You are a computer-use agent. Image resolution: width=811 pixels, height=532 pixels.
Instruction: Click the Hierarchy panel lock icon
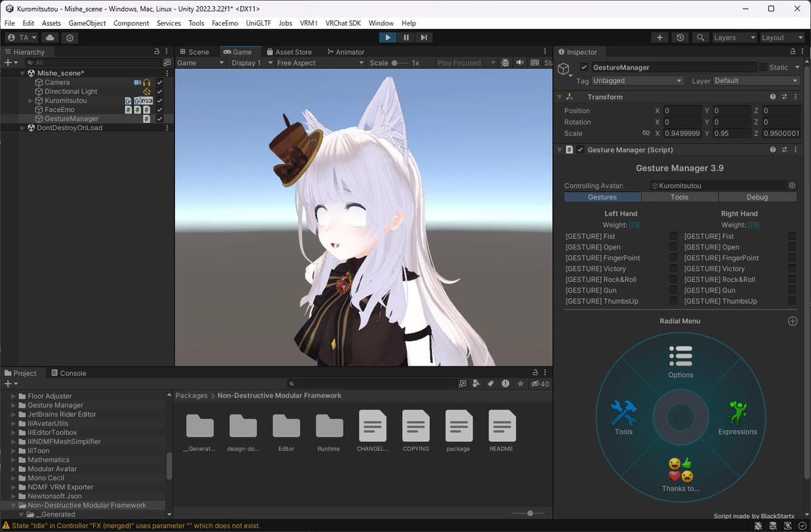point(157,51)
